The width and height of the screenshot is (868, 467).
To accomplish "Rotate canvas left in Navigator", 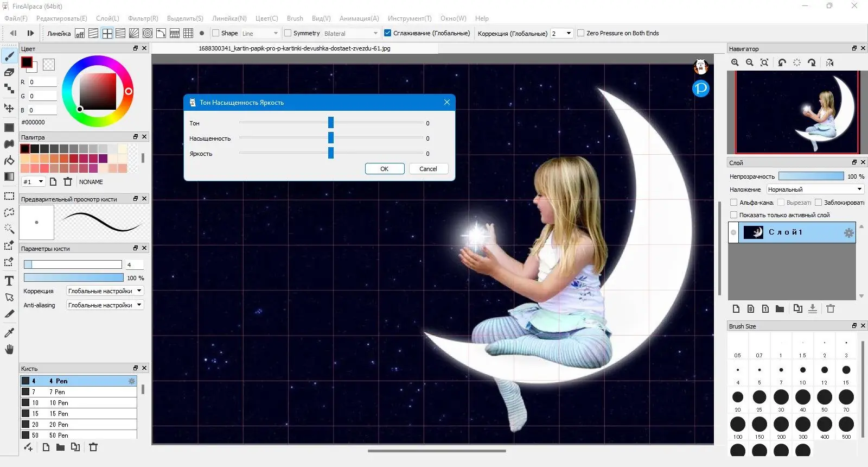I will click(782, 62).
